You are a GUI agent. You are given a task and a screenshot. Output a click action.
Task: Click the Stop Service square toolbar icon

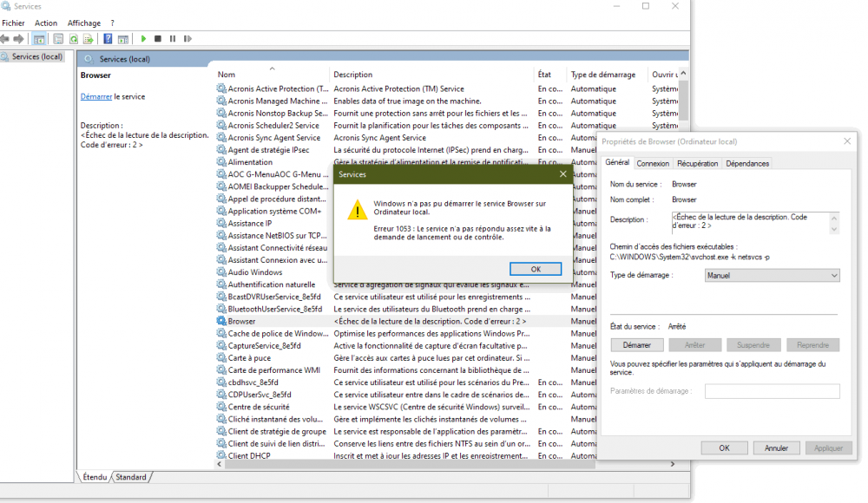158,39
